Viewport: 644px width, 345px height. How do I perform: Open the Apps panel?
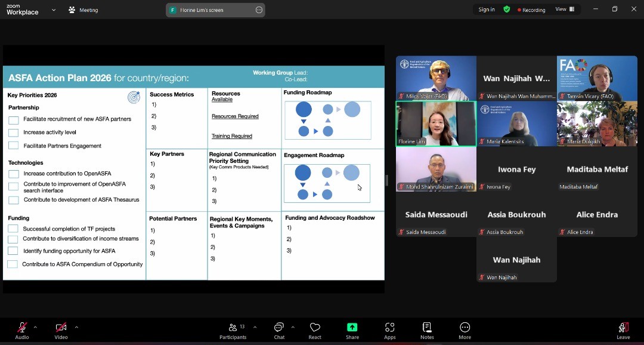point(390,330)
